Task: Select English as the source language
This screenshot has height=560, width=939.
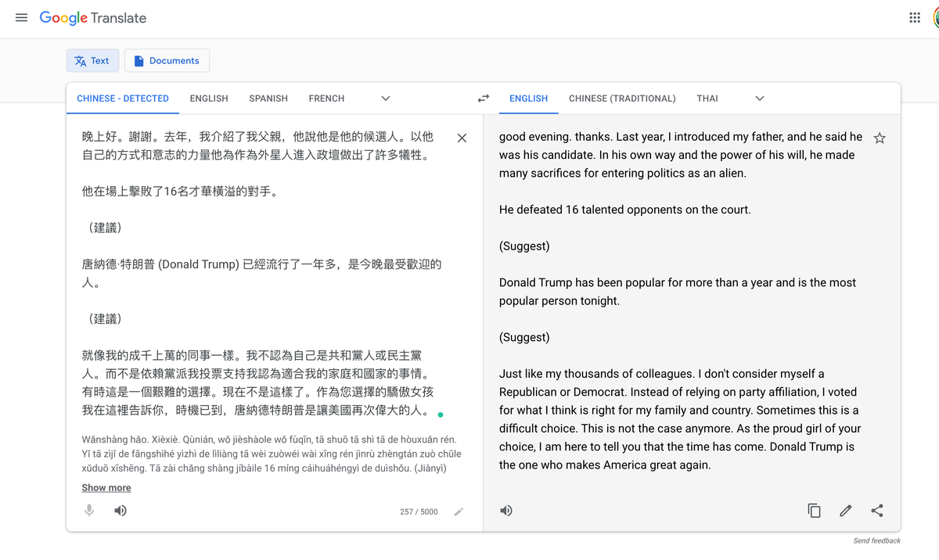Action: click(208, 98)
